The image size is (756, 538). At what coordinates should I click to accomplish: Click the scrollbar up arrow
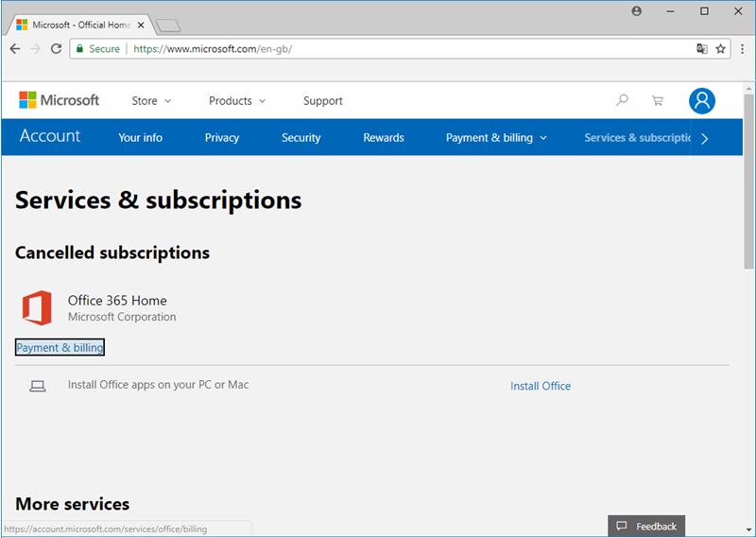click(748, 89)
